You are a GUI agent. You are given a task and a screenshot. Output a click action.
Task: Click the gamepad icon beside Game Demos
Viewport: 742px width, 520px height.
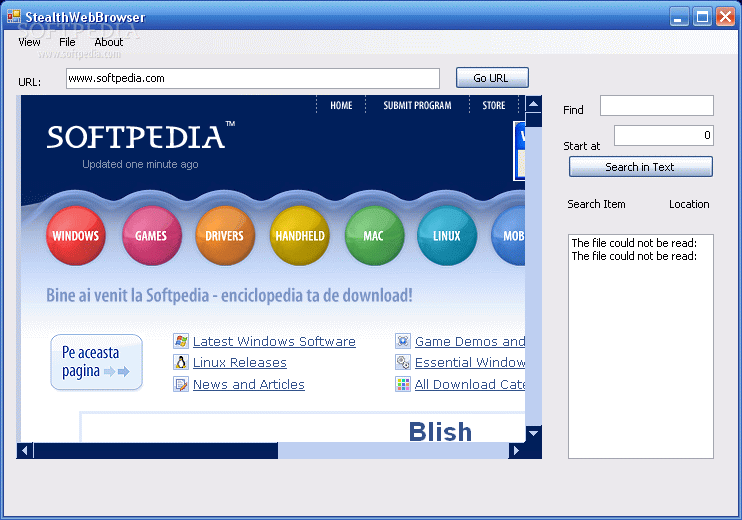[403, 341]
